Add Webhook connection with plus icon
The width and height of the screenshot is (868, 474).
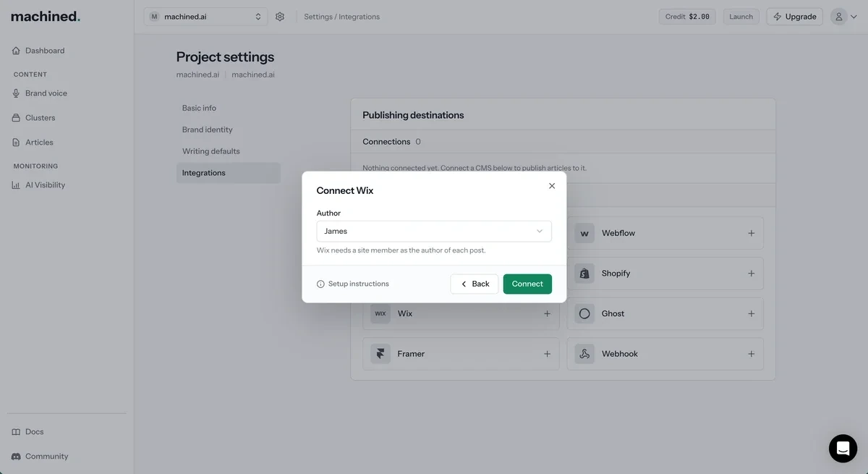coord(751,354)
